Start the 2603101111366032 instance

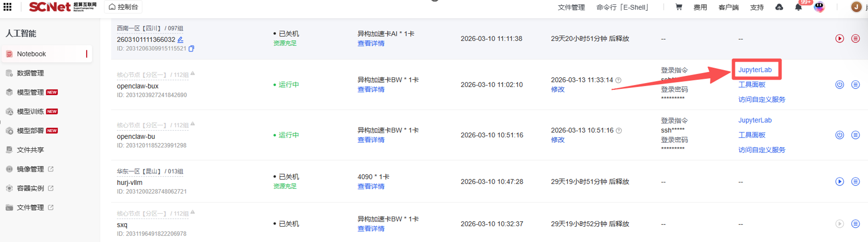(839, 39)
